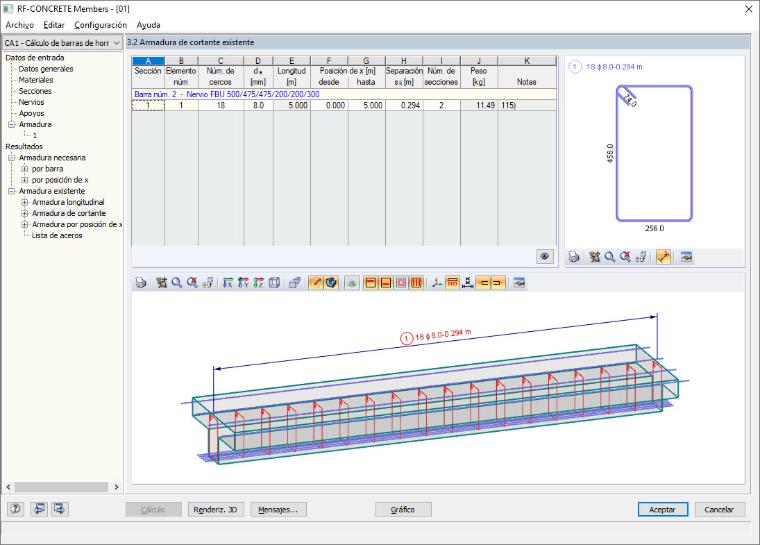Open the Editar menu
The height and width of the screenshot is (545, 760).
click(54, 25)
